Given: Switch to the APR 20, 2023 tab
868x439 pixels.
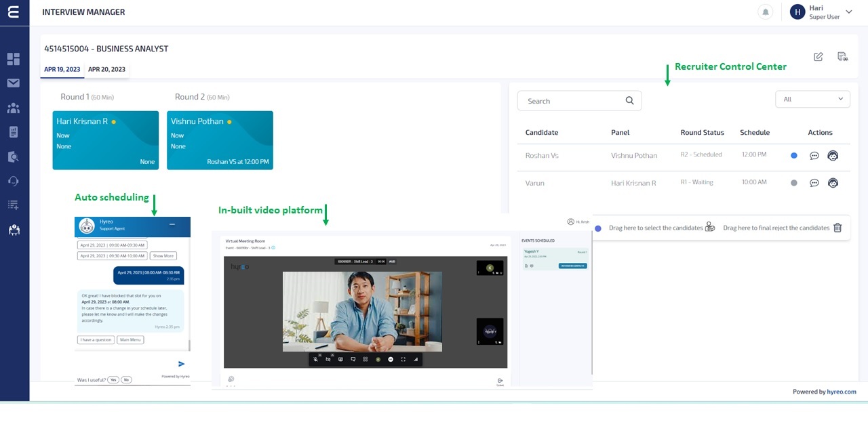Looking at the screenshot, I should (106, 69).
